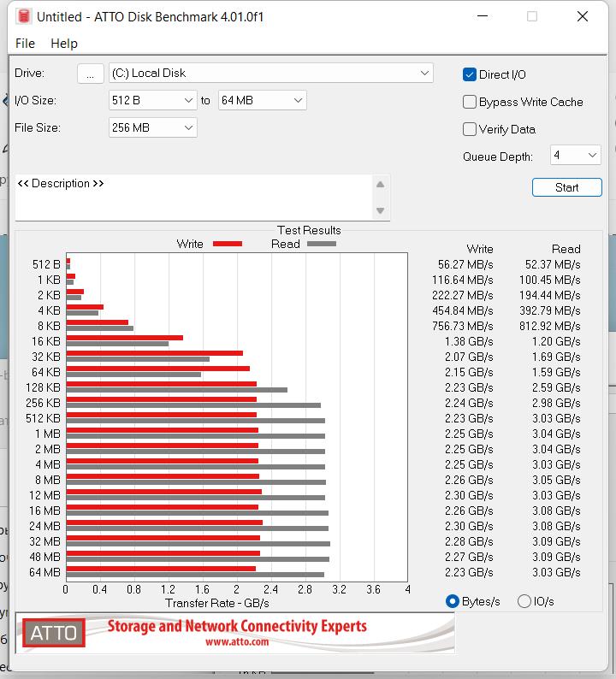Click the 454.84 MB/s write value
This screenshot has width=616, height=679.
pyautogui.click(x=462, y=310)
